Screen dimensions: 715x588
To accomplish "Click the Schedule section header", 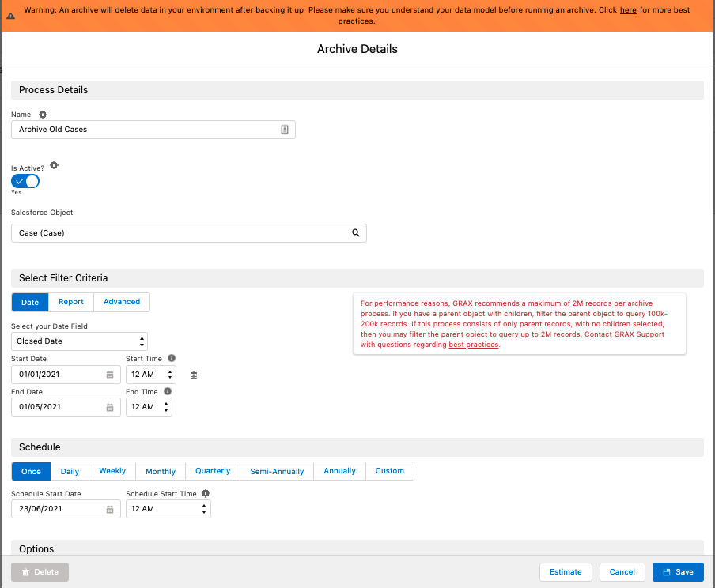I will pyautogui.click(x=357, y=447).
